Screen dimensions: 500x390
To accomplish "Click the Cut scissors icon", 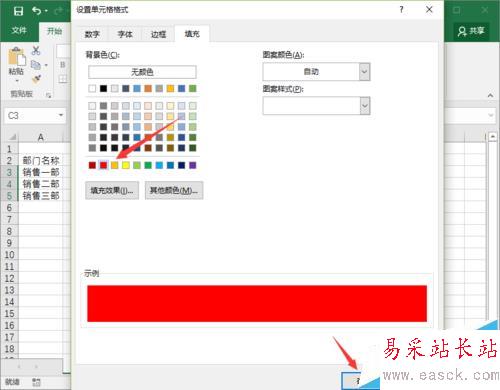I will 36,51.
